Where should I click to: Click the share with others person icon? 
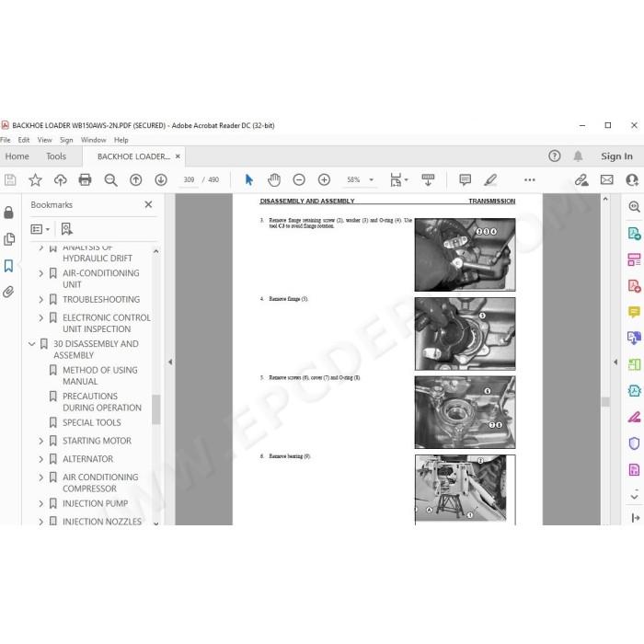[632, 180]
